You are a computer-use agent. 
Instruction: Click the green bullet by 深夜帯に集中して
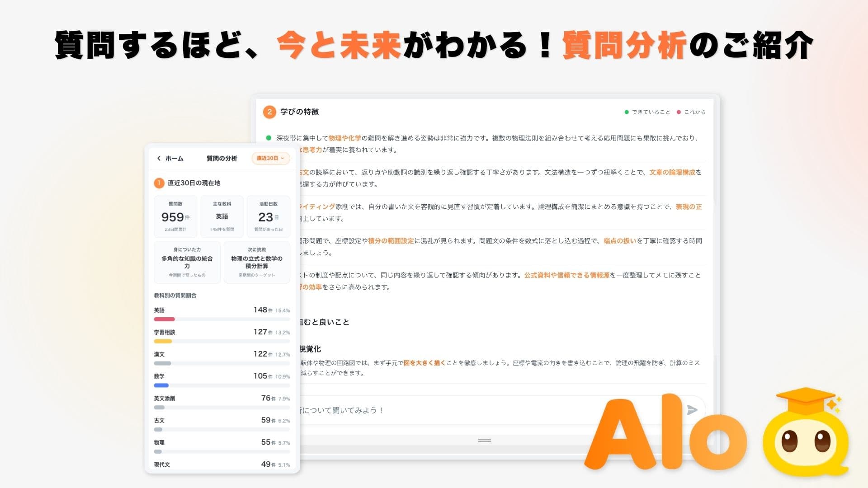click(269, 138)
